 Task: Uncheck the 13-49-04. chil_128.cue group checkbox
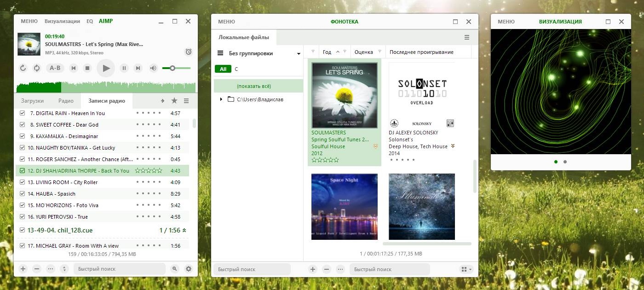coord(23,230)
